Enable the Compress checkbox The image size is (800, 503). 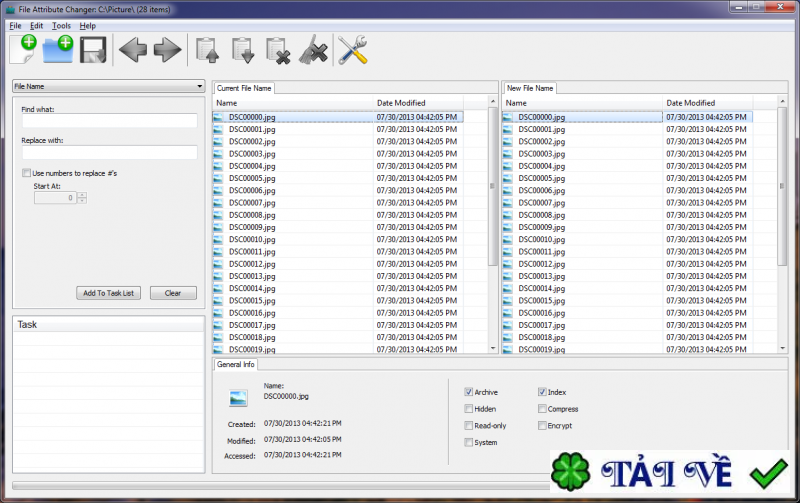(x=542, y=409)
